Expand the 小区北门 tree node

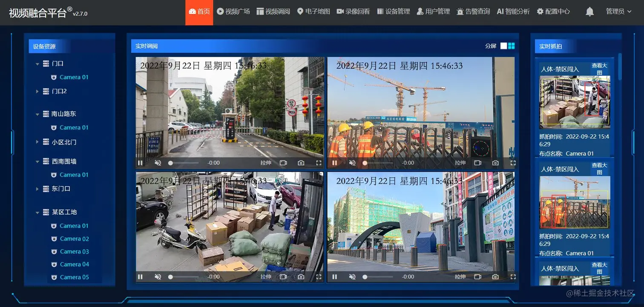pyautogui.click(x=37, y=142)
